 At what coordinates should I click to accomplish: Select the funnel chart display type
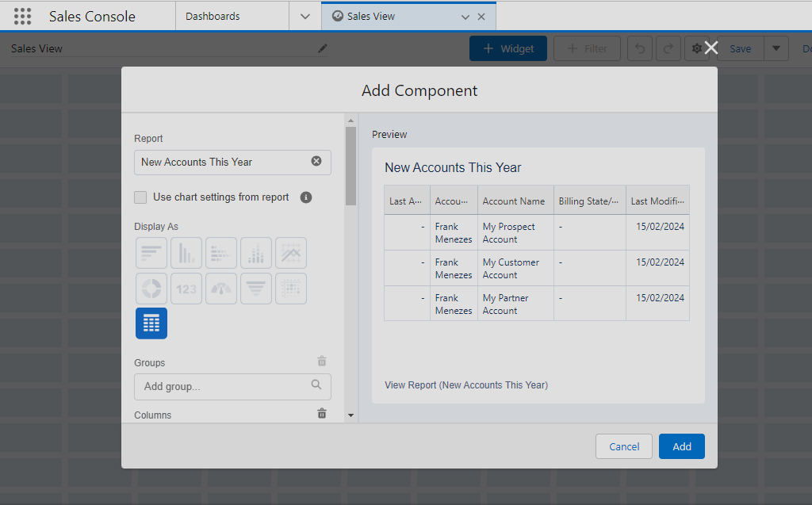click(256, 289)
